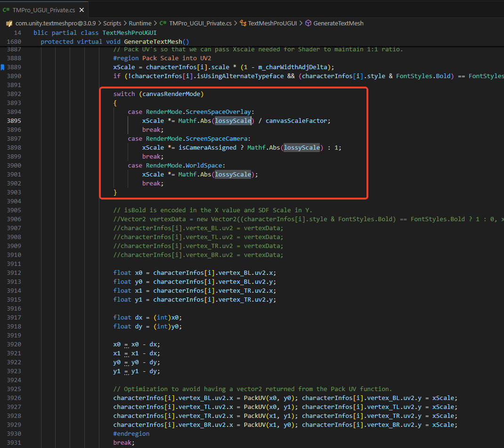
Task: Jump to sticky scroll line 1680 method header
Action: coord(114,41)
